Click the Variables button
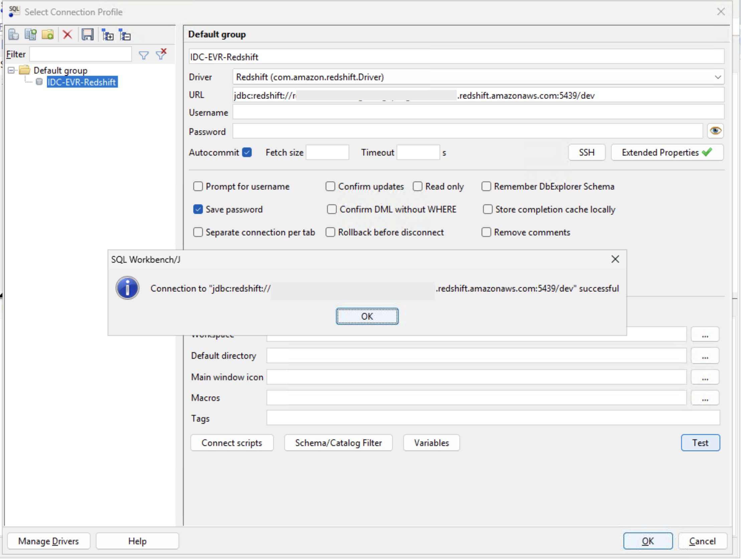The width and height of the screenshot is (741, 560). pos(431,443)
